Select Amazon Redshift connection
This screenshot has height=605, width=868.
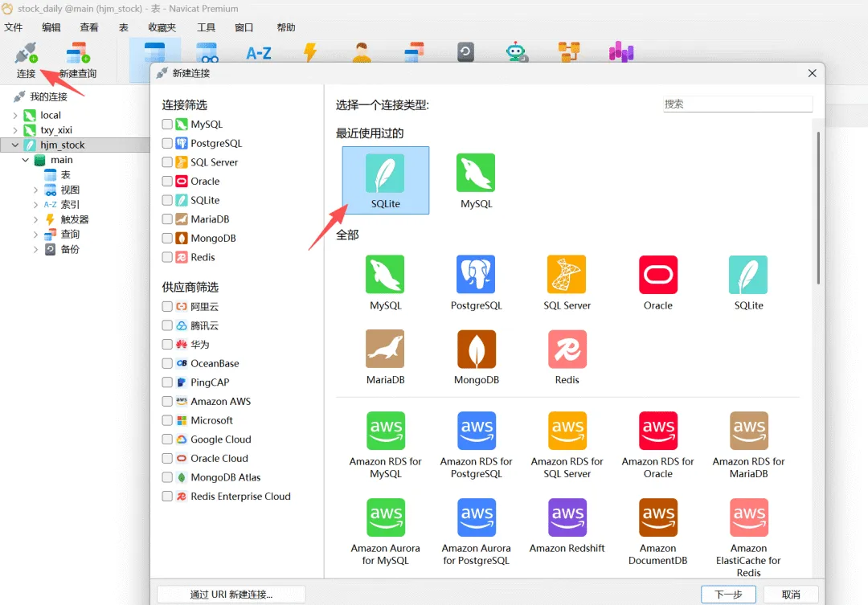(567, 525)
